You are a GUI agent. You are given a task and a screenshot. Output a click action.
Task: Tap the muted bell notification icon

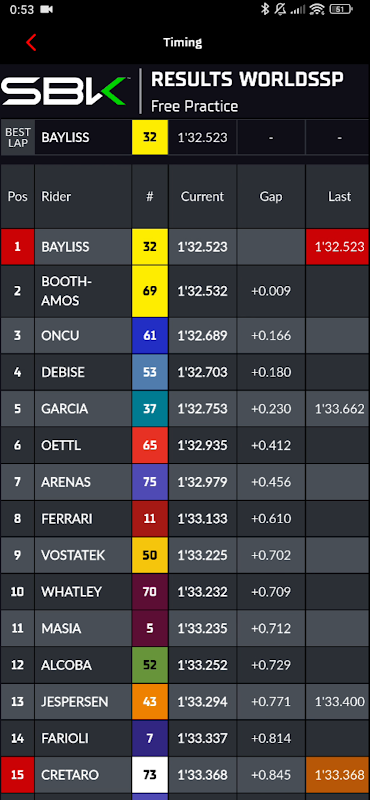tap(280, 9)
